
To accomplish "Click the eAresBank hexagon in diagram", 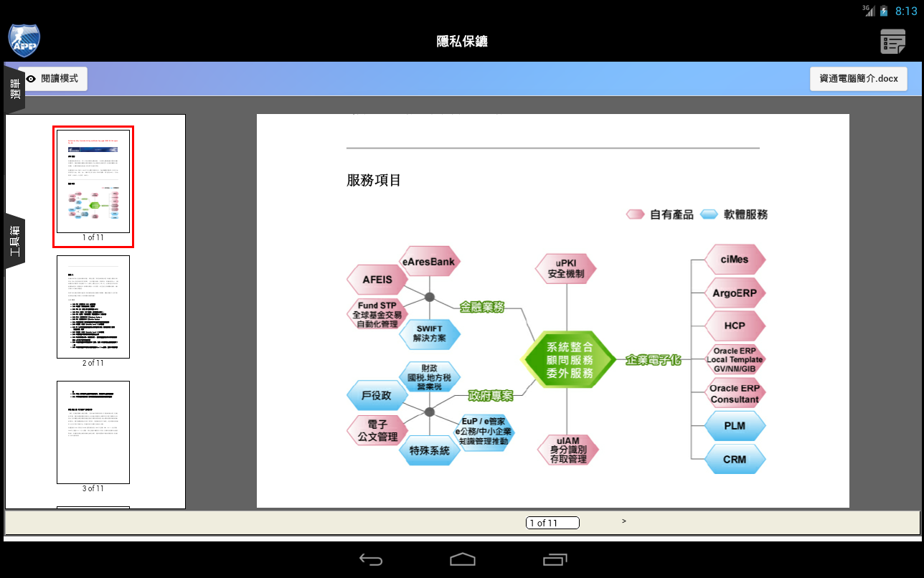I will (429, 262).
